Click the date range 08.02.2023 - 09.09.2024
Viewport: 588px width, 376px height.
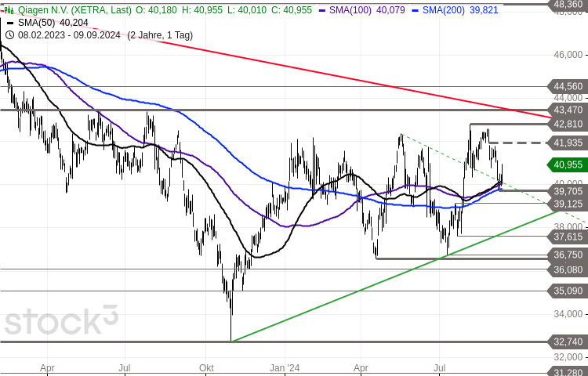pos(69,35)
